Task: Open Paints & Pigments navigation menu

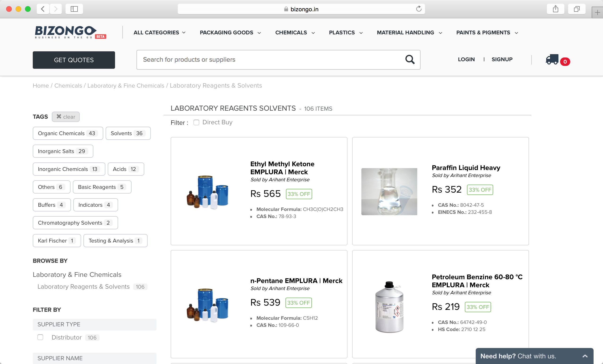Action: (487, 32)
